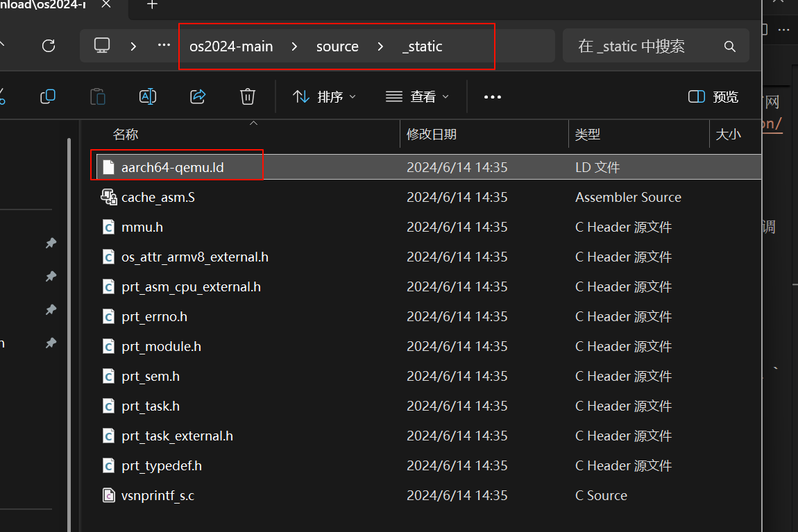Navigate to source via breadcrumb link
The width and height of the screenshot is (798, 532).
pyautogui.click(x=337, y=46)
